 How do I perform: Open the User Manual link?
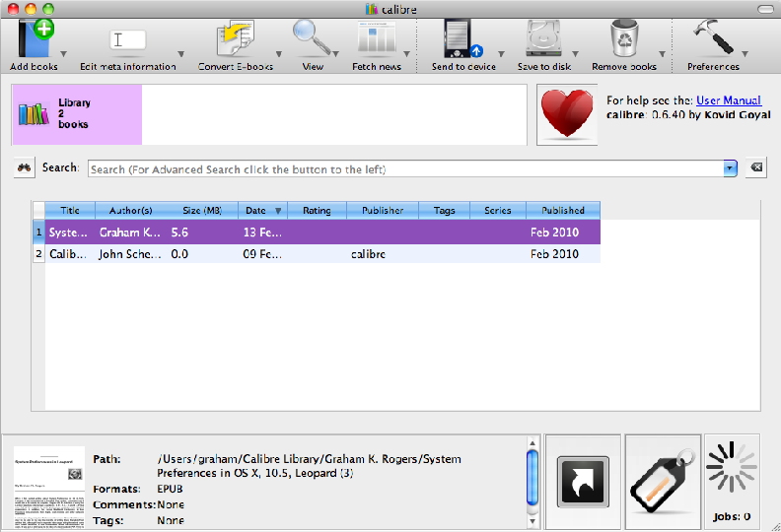click(728, 100)
